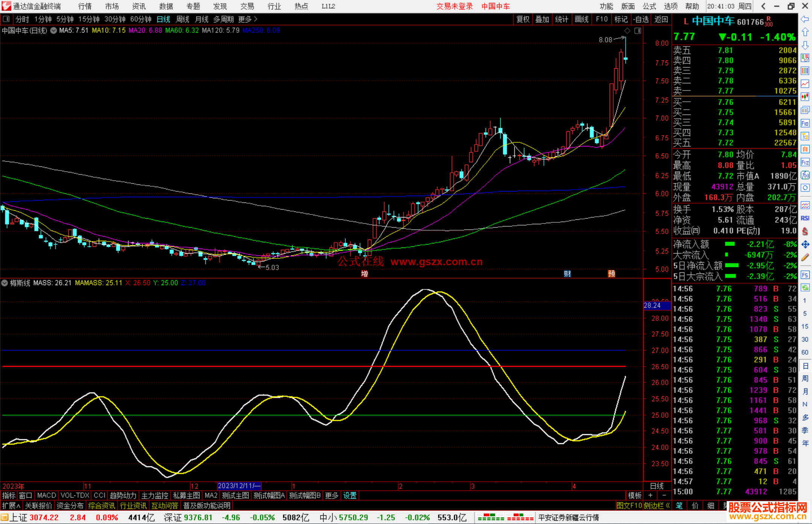Collapse the sidebar using 侧边栏 button
This screenshot has height=524, width=812.
[657, 506]
